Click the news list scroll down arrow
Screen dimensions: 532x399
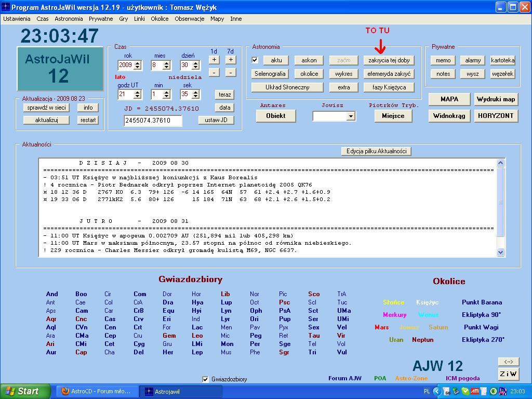tap(500, 252)
